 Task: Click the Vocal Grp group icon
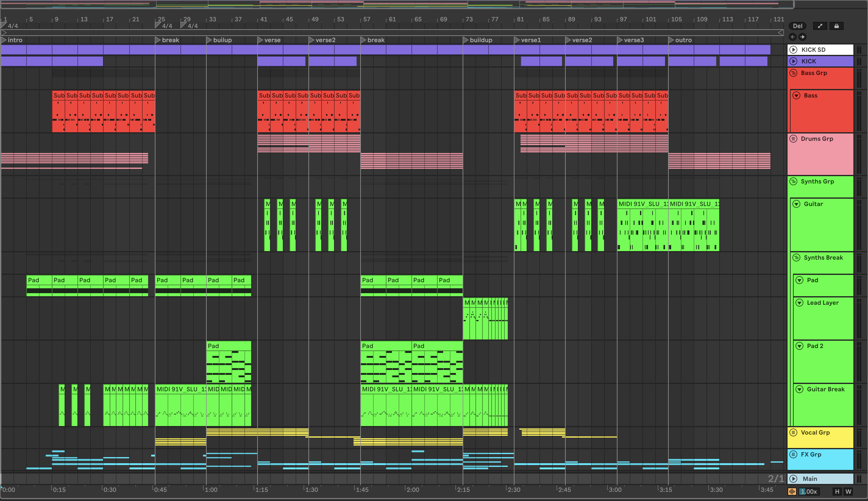point(793,432)
